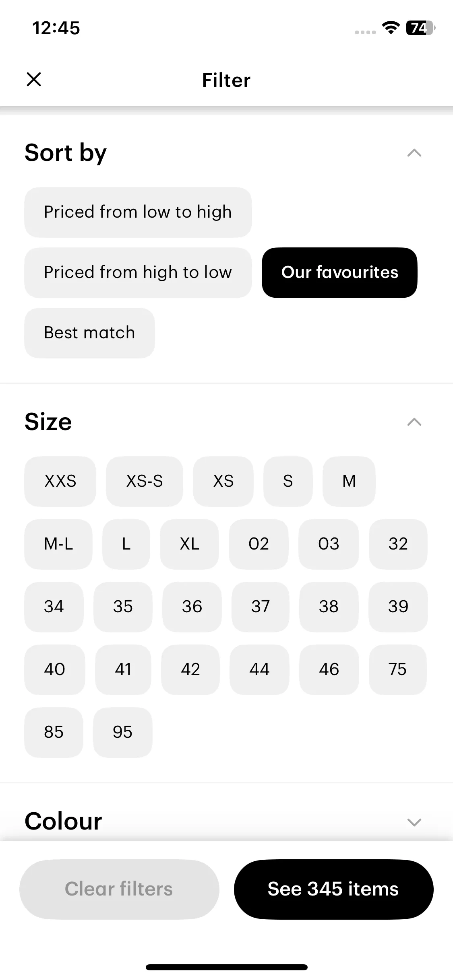Tap the Clear filters button

119,889
